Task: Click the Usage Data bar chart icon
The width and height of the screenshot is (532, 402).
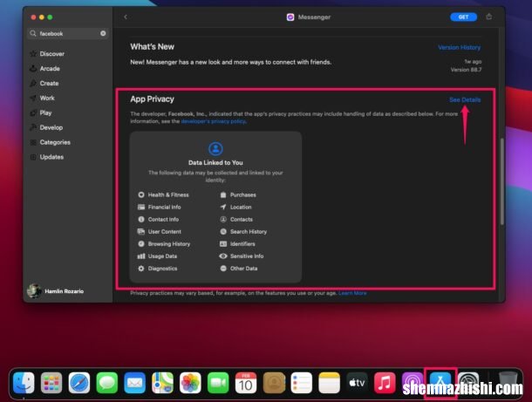Action: [141, 256]
